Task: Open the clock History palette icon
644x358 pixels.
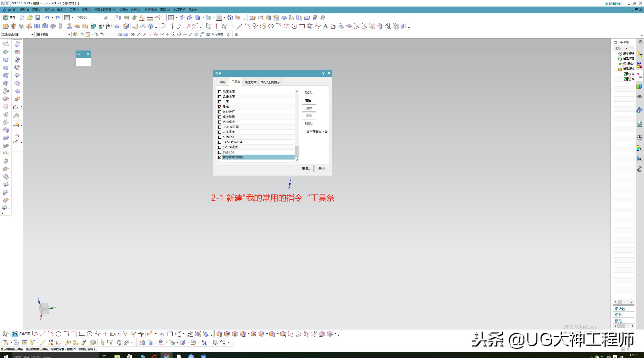Action: (x=639, y=137)
